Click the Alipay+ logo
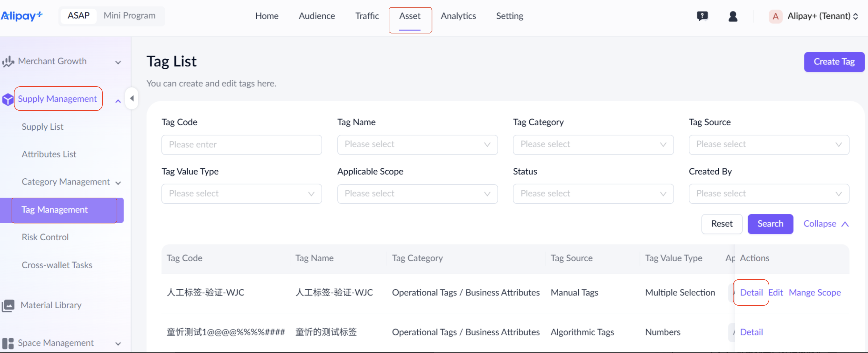 point(22,16)
